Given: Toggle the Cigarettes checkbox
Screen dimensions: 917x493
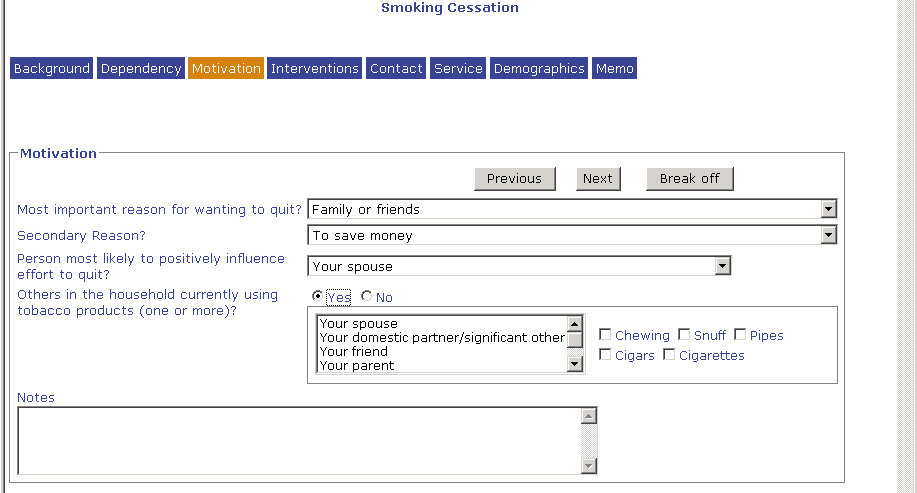Looking at the screenshot, I should pos(669,355).
